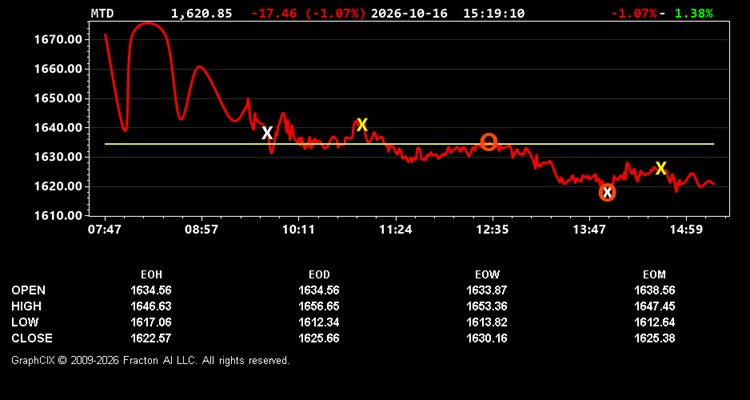Select the last price 1,620.85
The height and width of the screenshot is (400, 750).
201,13
